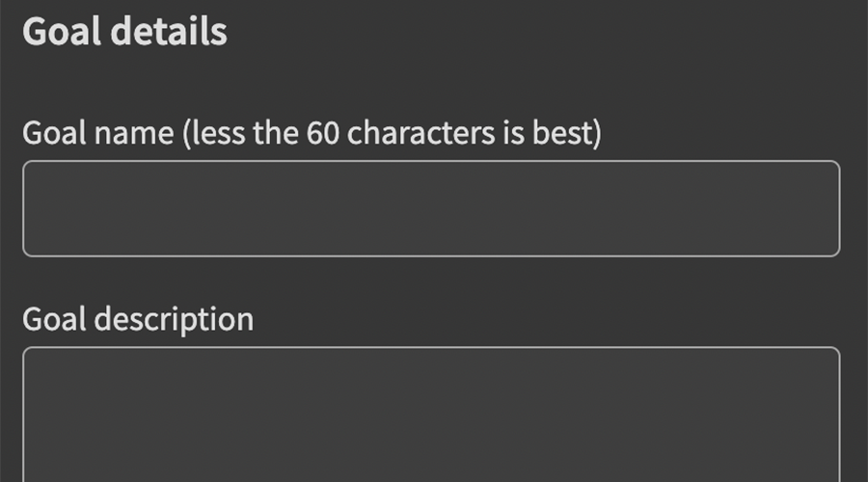Click the Goal description label
The width and height of the screenshot is (868, 482).
(x=138, y=318)
